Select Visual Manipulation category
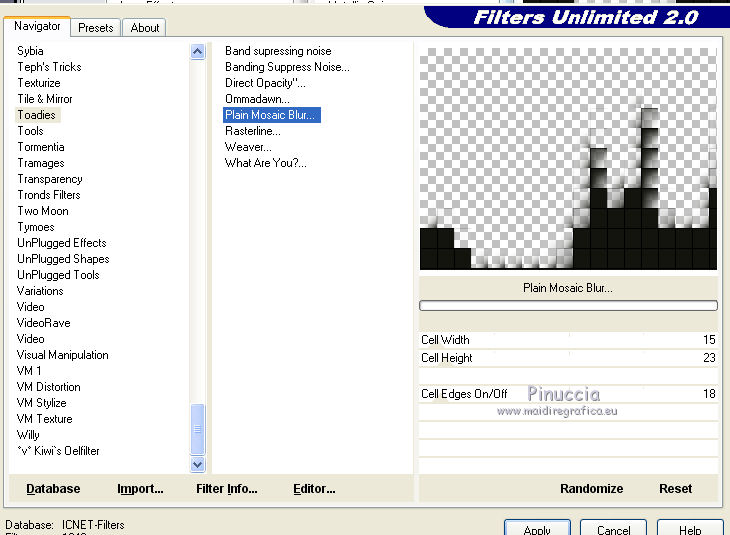The height and width of the screenshot is (535, 730). [62, 355]
